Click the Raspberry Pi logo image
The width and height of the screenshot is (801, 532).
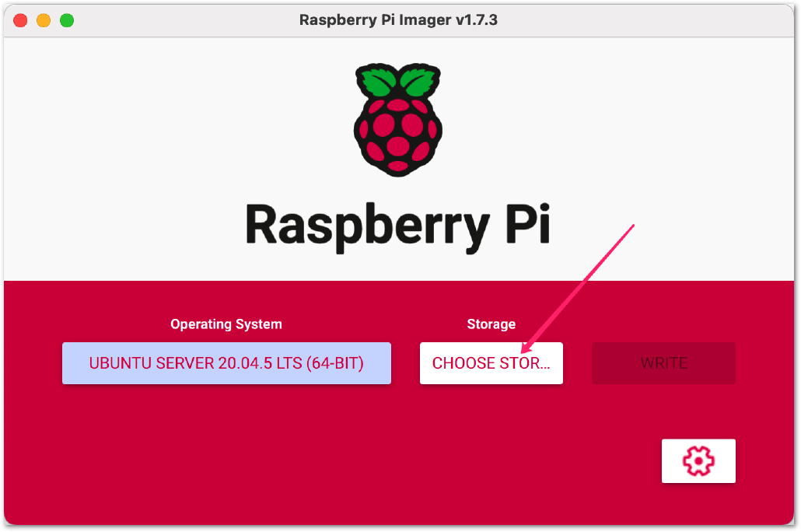tap(398, 120)
